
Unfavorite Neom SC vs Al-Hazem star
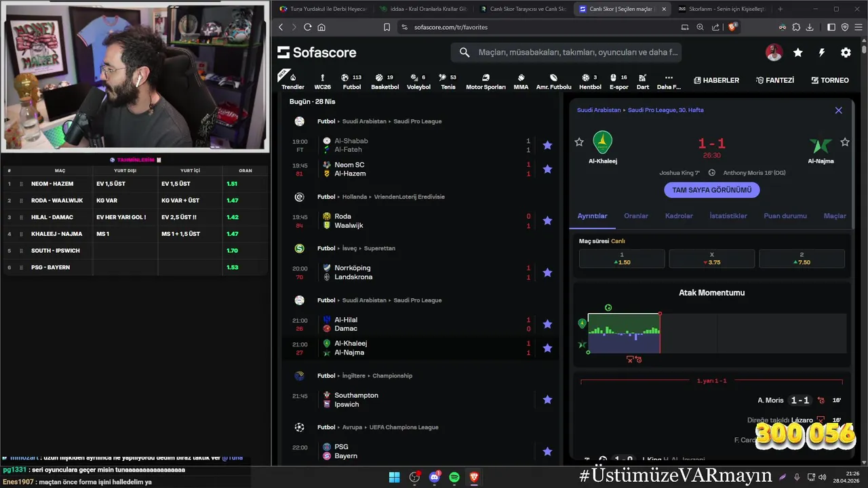point(547,169)
